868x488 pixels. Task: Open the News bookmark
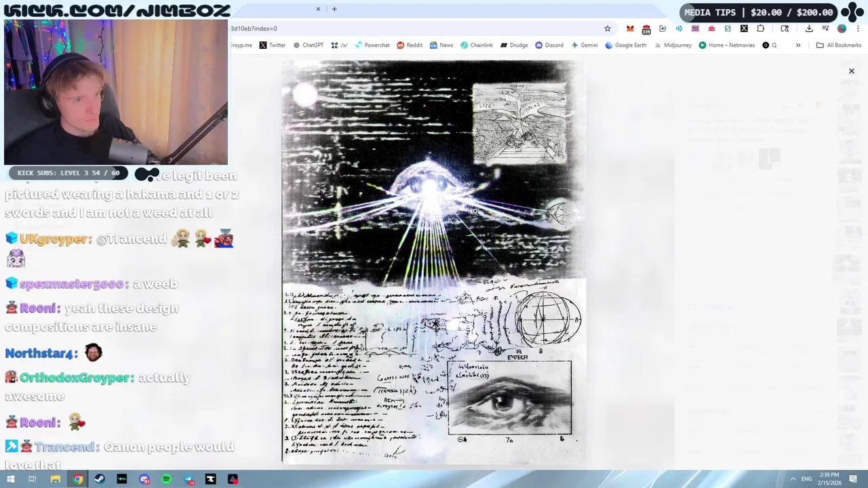(x=441, y=45)
